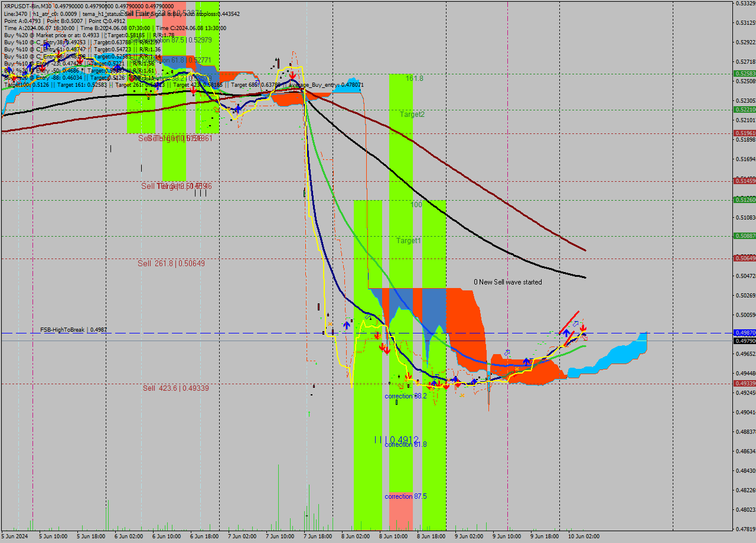Click the green 0.50887 price tag
Viewport: 756px width, 543px height.
tap(745, 235)
